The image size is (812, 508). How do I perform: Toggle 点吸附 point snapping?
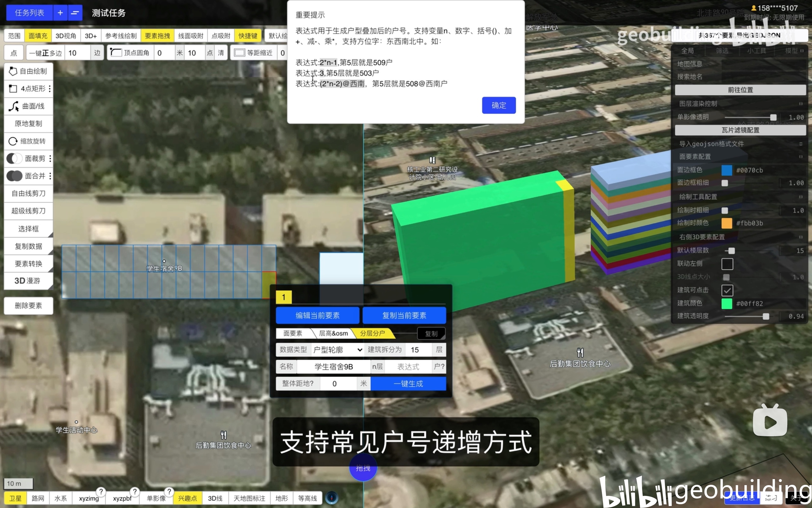(221, 36)
